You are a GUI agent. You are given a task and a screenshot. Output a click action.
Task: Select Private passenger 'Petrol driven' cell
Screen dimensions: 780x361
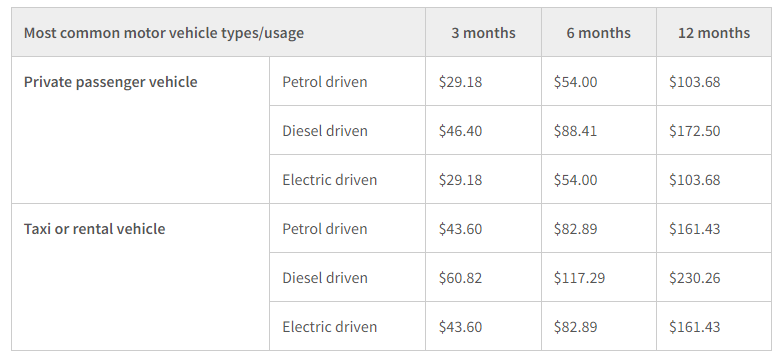pyautogui.click(x=347, y=81)
